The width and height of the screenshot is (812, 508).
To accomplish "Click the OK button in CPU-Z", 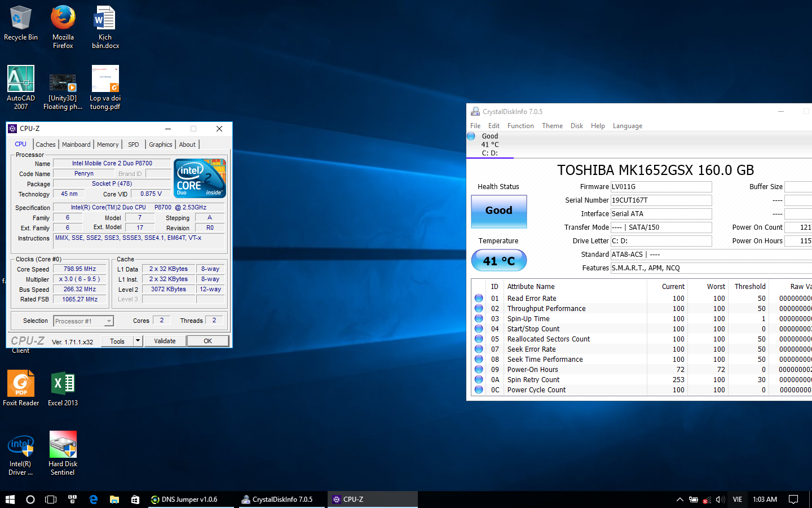I will click(x=208, y=341).
